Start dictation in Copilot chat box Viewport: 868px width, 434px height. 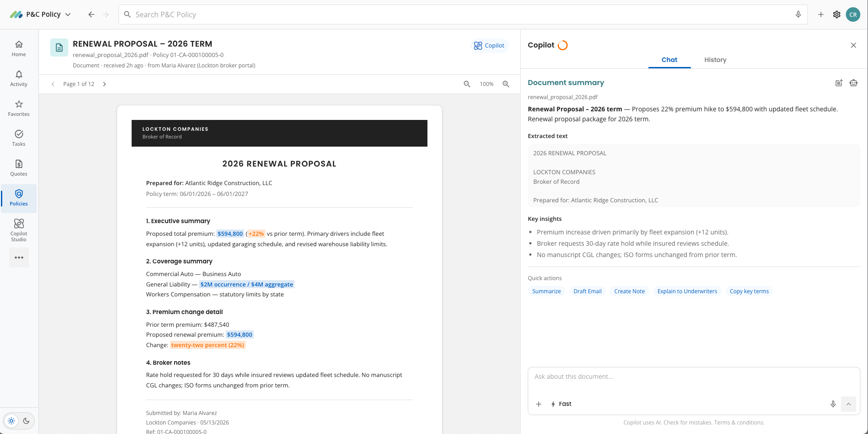click(833, 404)
